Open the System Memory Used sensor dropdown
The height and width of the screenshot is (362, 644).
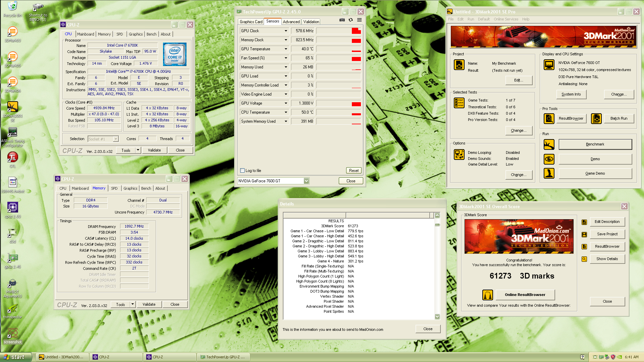tap(286, 121)
